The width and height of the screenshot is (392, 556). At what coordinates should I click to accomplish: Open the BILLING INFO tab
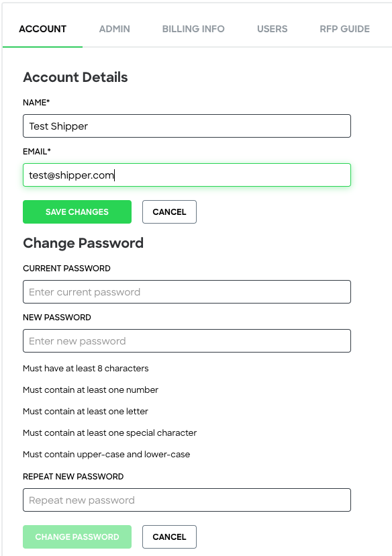point(193,29)
